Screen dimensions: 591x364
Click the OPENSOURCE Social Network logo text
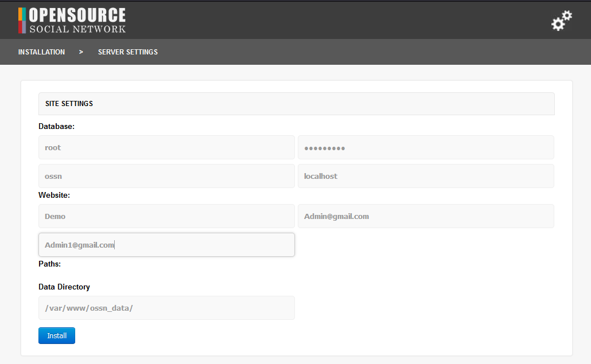click(x=77, y=20)
